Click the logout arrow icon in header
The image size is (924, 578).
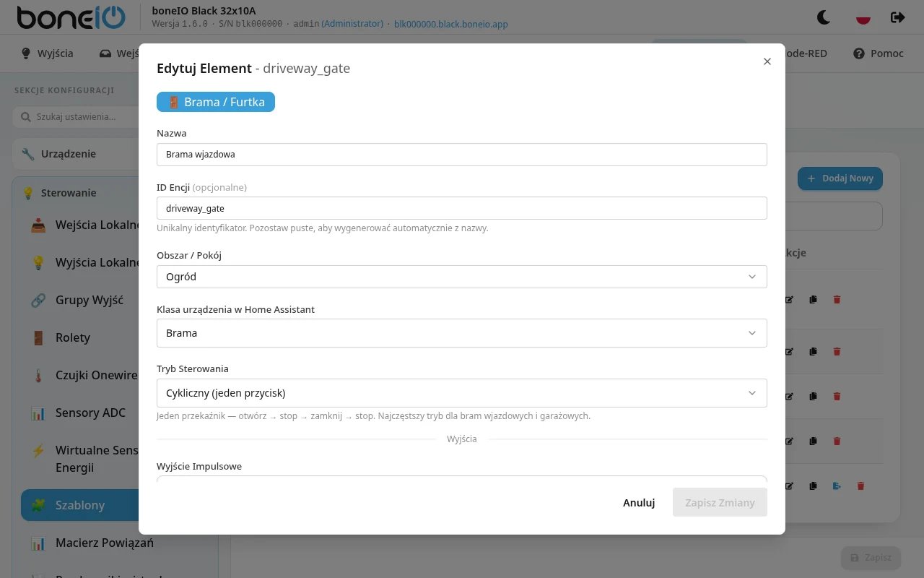pos(897,17)
